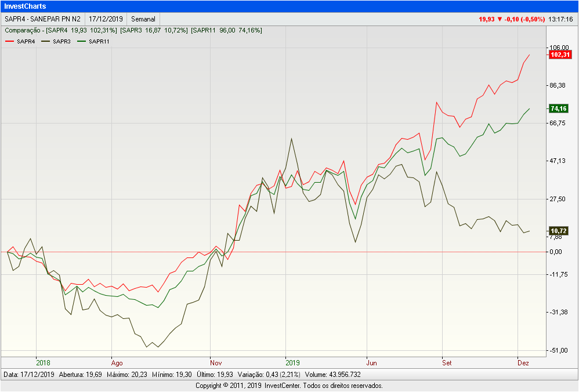This screenshot has width=579, height=392.
Task: Click the Mínimo: 19,30 status entry
Action: (172, 374)
